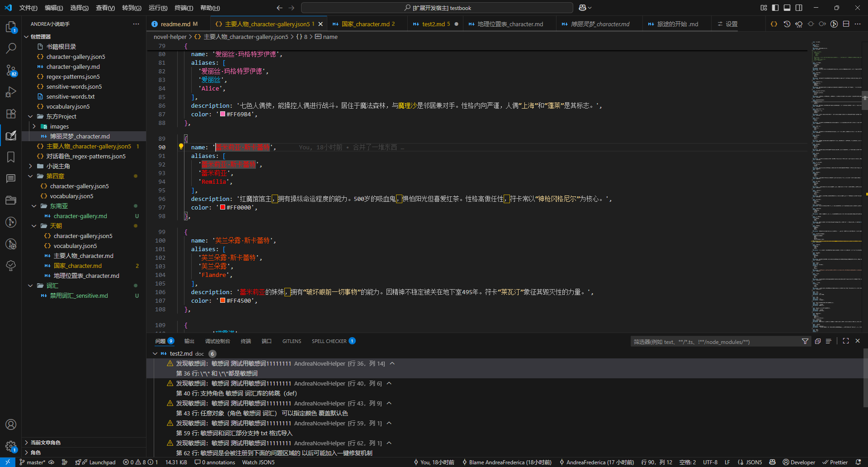Open Source Control view with 82 badge

11,70
